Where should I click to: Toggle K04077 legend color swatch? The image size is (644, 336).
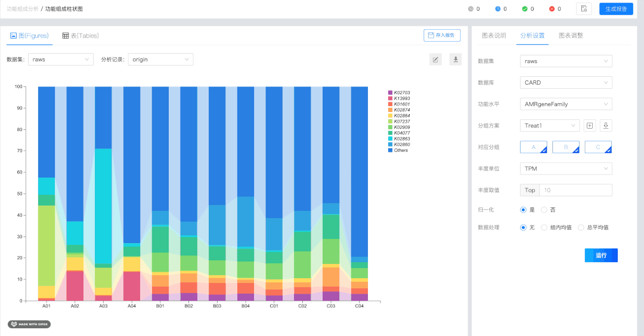coord(390,133)
